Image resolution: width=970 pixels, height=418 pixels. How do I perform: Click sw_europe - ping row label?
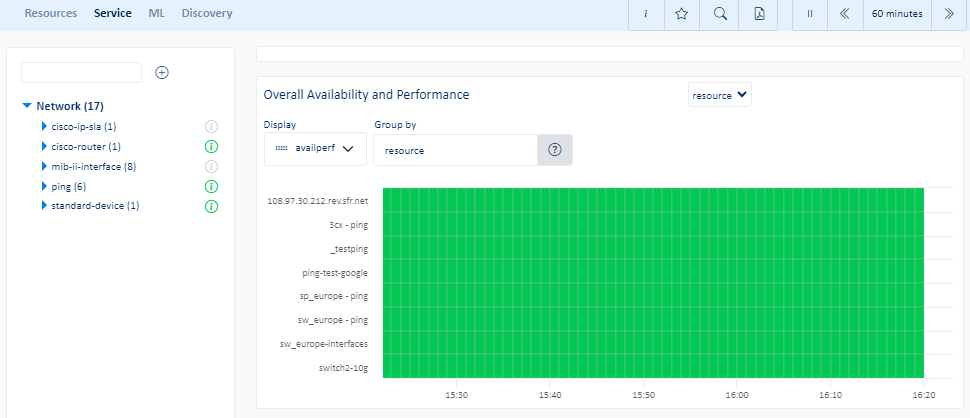[x=333, y=320]
